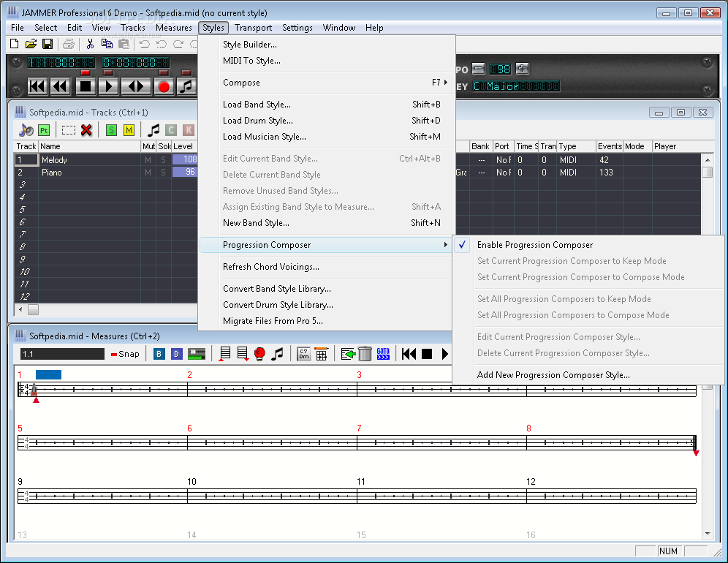The width and height of the screenshot is (728, 563).
Task: Click the Cut scissors icon
Action: tap(90, 44)
